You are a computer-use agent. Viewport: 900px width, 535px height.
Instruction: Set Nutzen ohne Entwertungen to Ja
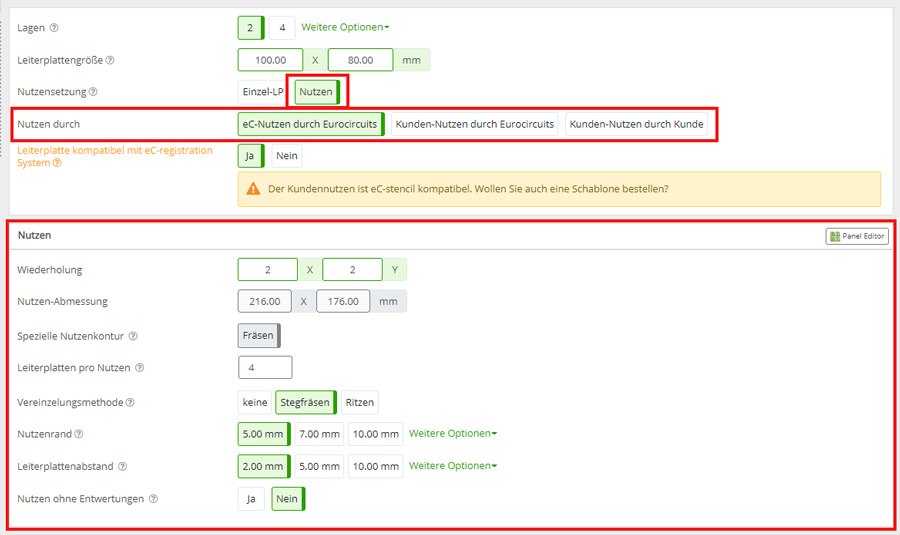(x=251, y=499)
